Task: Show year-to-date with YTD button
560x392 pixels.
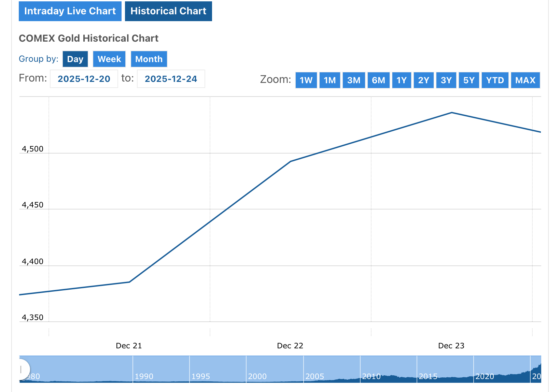Action: click(x=495, y=80)
